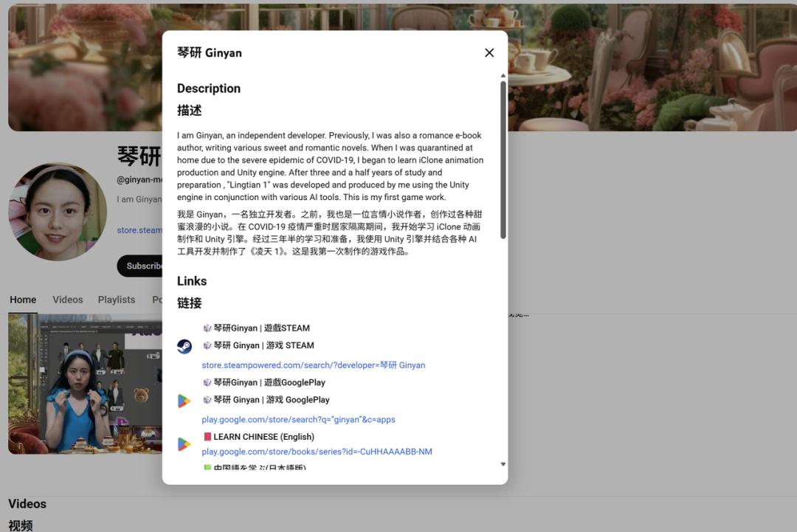Click the 琴研Ginyan | 遊戲STEAM link title
The image size is (797, 532).
261,328
